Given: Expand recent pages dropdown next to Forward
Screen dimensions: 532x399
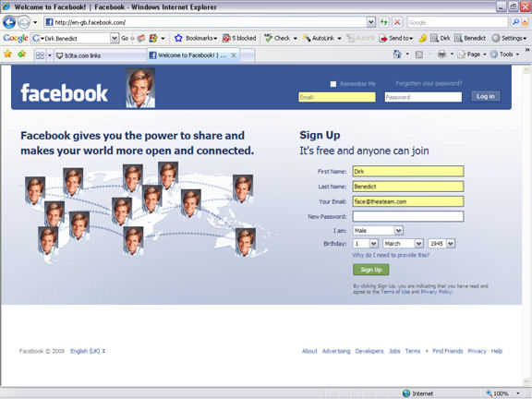Looking at the screenshot, I should [x=35, y=23].
